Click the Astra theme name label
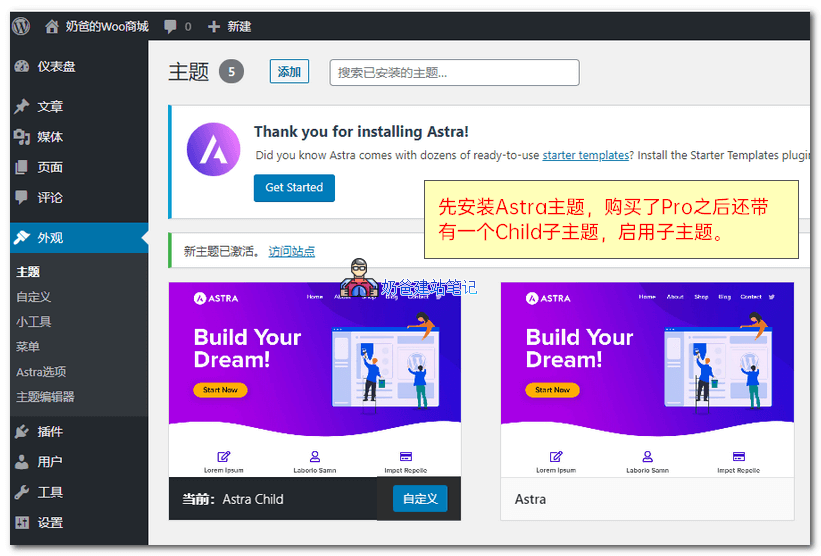Screen dimensions: 821x556 pos(530,499)
